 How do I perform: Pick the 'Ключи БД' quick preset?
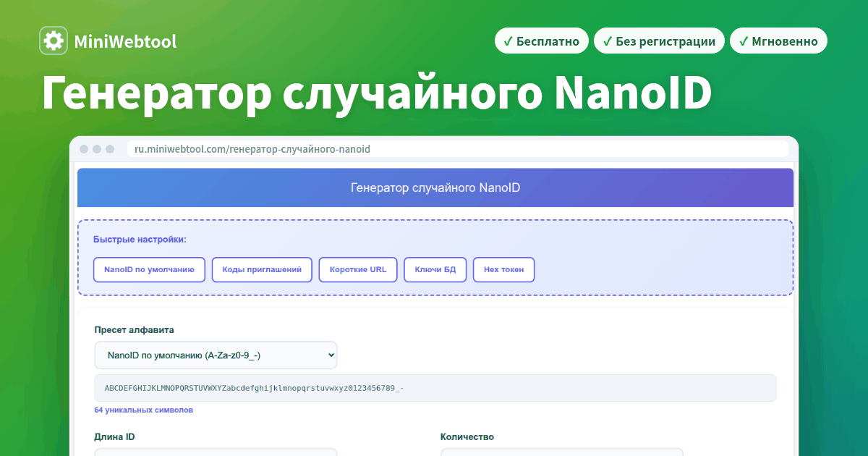click(x=435, y=270)
